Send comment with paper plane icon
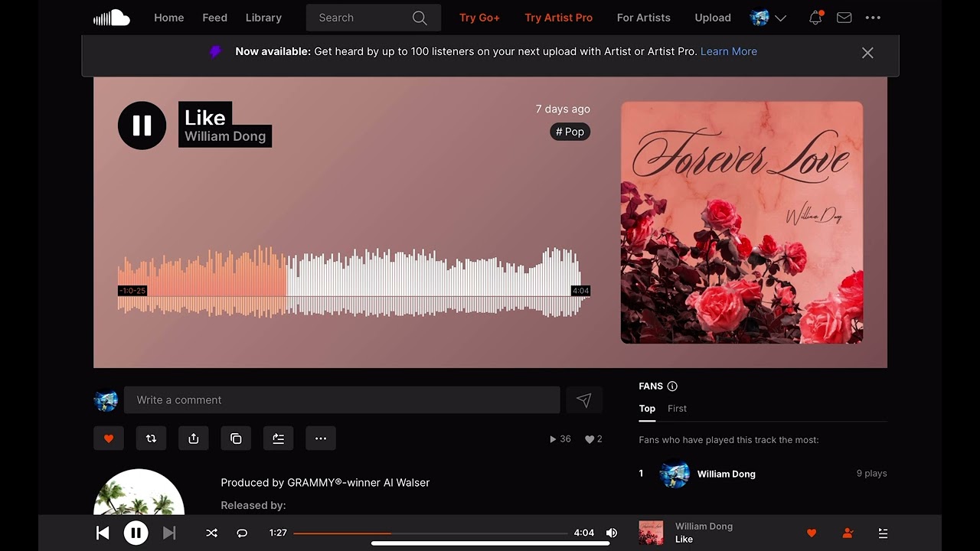Viewport: 980px width, 551px height. [584, 400]
